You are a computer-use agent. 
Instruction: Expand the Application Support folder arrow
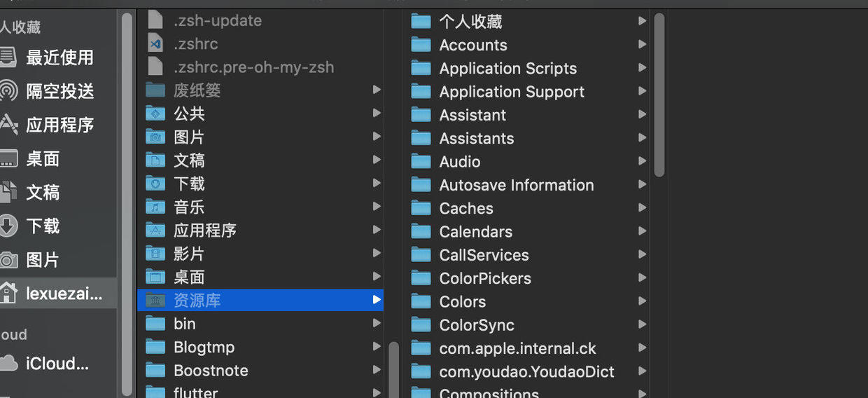tap(642, 91)
